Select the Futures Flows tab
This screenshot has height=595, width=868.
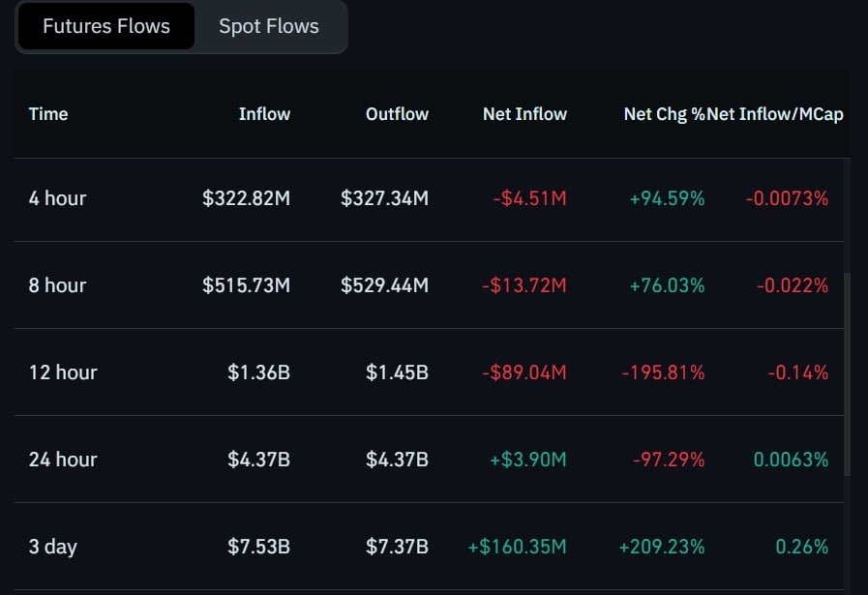106,26
